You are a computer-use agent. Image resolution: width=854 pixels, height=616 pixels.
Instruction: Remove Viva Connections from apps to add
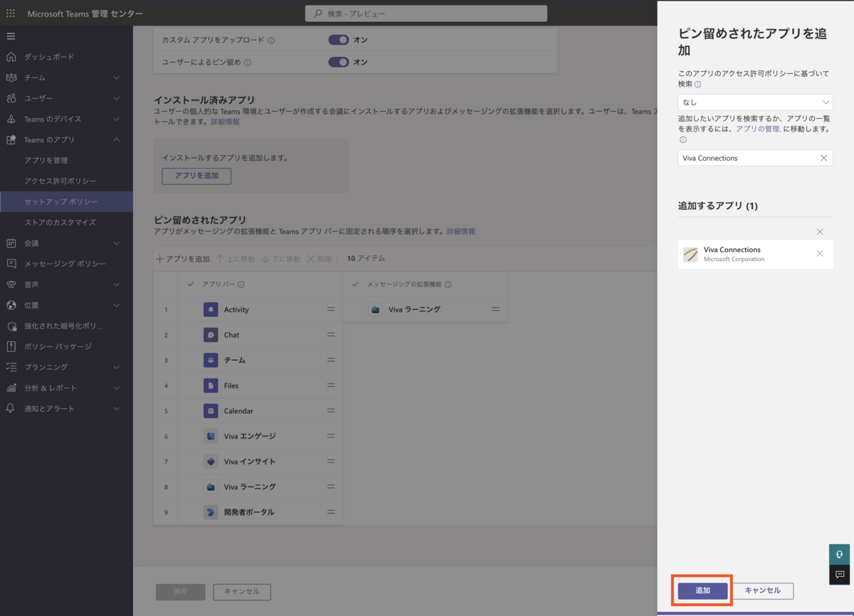820,254
